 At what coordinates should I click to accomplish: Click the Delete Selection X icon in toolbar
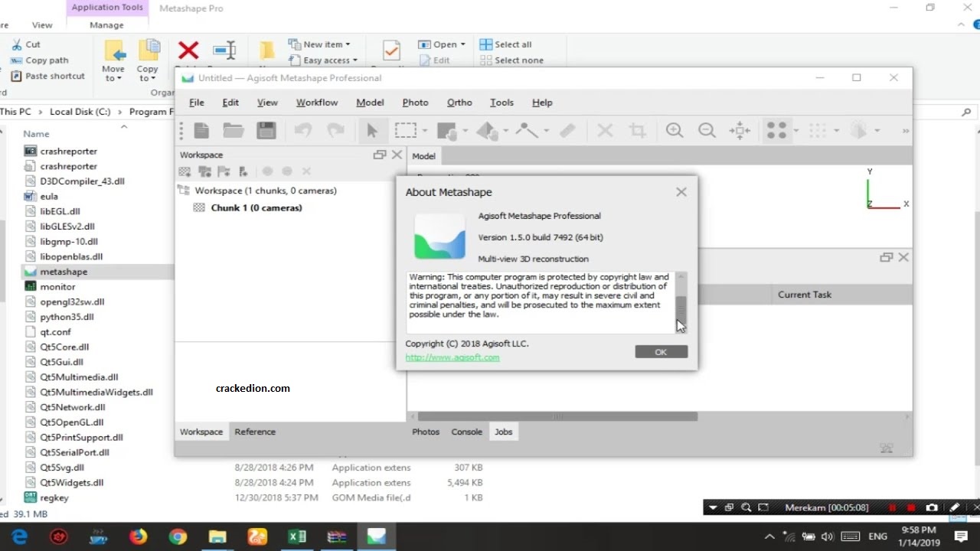click(605, 131)
